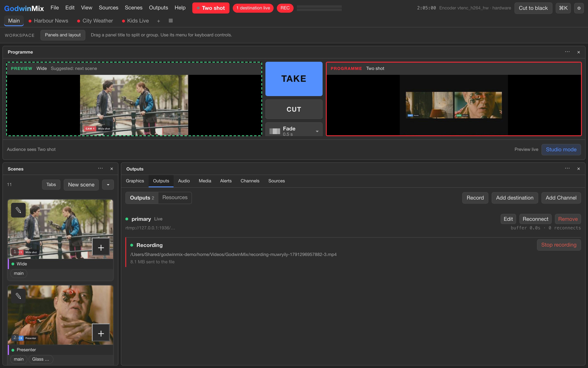
Task: Click Add destination
Action: pyautogui.click(x=515, y=198)
